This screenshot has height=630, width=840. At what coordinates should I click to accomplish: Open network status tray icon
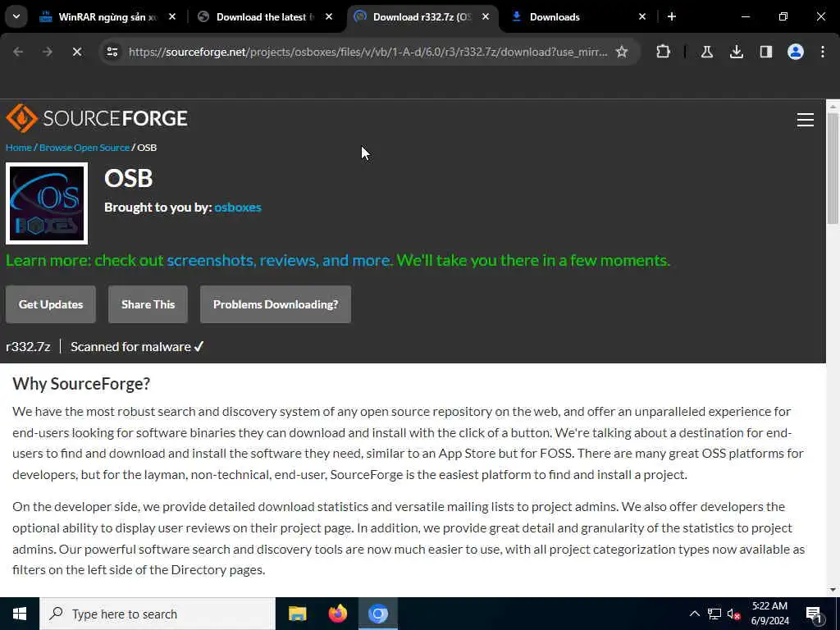tap(714, 614)
